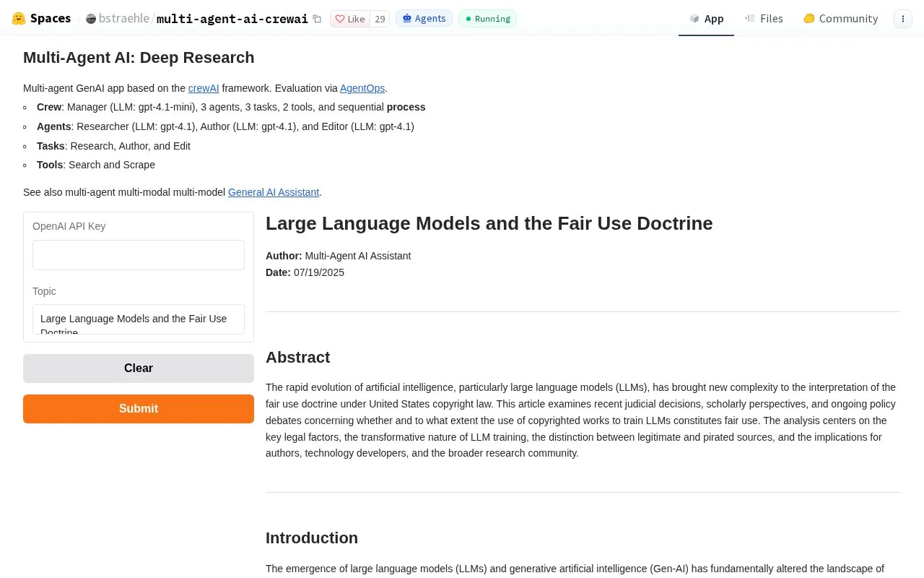Open bstraehle profile avatar
Screen dimensions: 924x578
91,19
